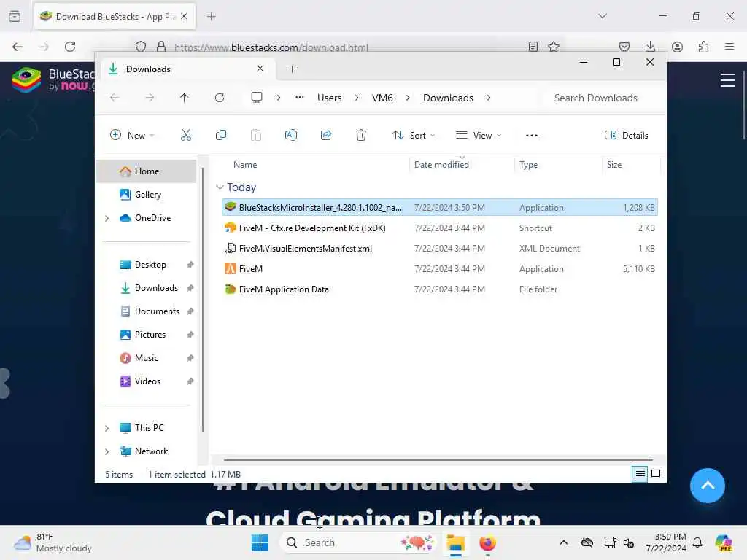This screenshot has width=747, height=560.
Task: Save page to Pocket icon in Firefox
Action: [624, 46]
